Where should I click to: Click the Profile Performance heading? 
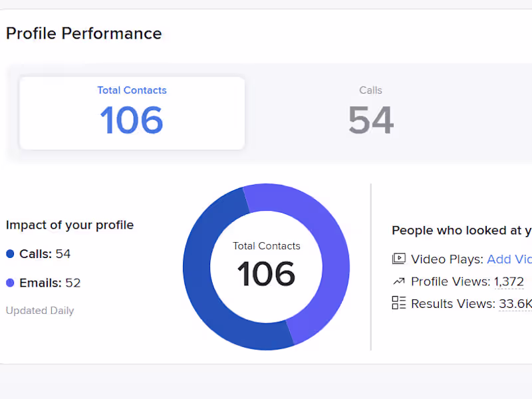(84, 33)
